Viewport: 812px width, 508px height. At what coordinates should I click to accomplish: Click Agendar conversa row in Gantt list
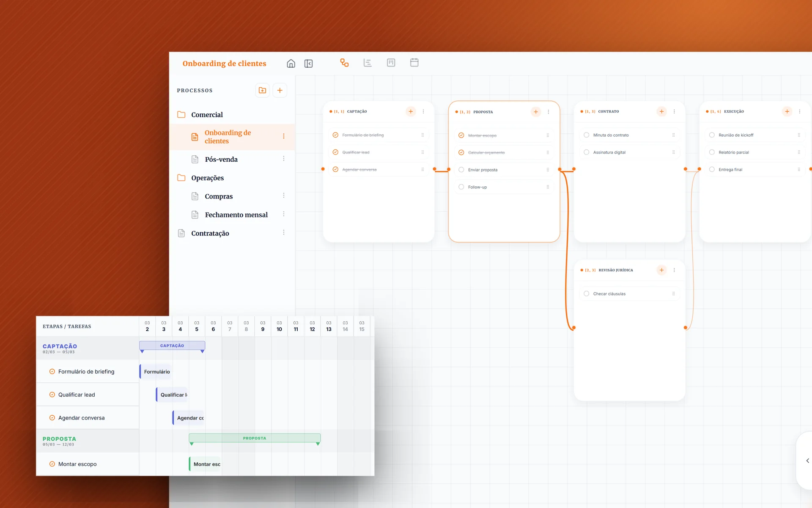[x=88, y=418]
